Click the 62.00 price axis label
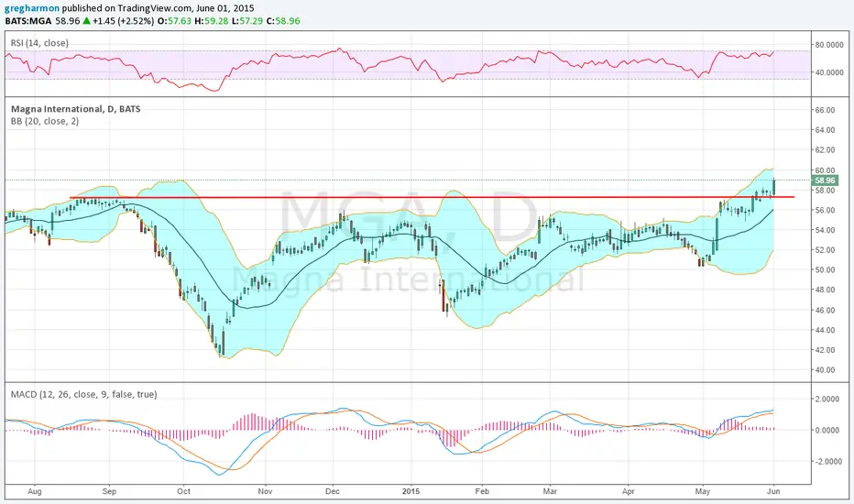The image size is (854, 504). coord(825,150)
